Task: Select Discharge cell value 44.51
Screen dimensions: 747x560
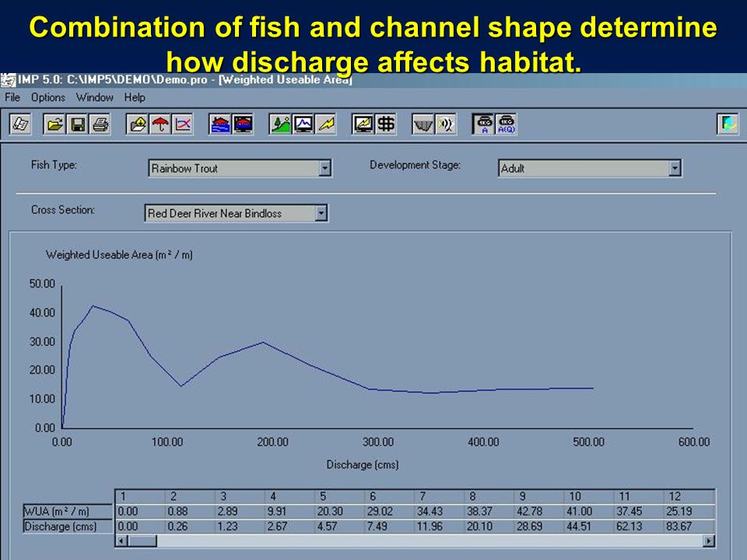Action: tap(589, 527)
